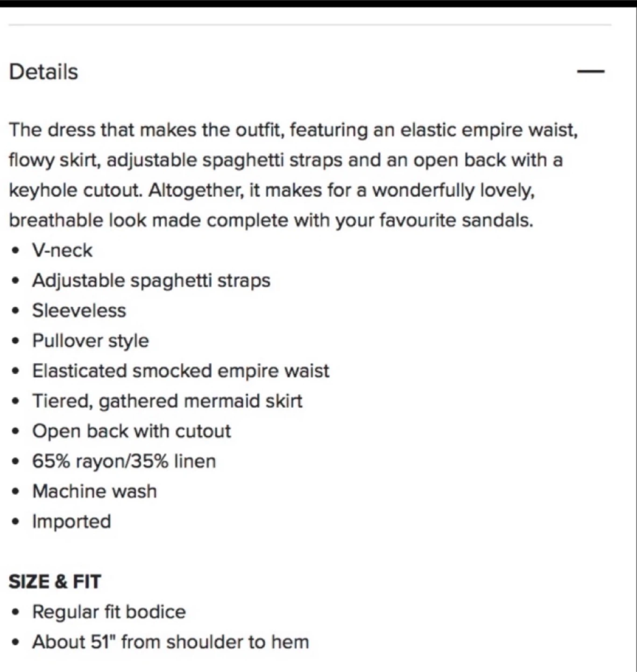This screenshot has height=672, width=637.
Task: Select Open back with cutout item
Action: coord(132,431)
